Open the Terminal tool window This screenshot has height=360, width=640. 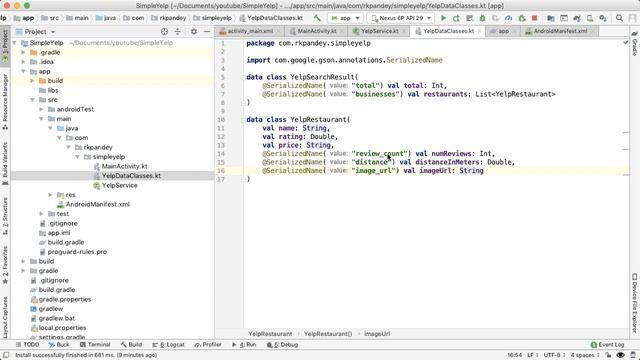pos(95,344)
